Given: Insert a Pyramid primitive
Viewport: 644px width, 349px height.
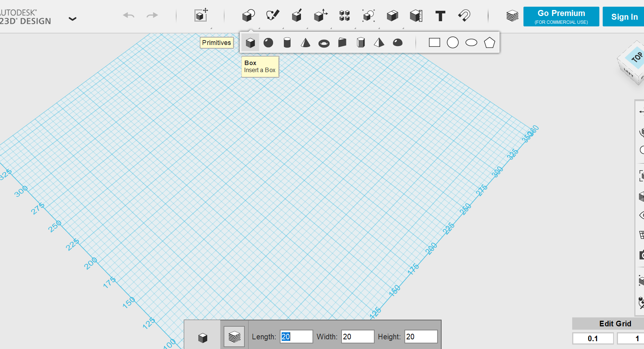Looking at the screenshot, I should tap(379, 43).
